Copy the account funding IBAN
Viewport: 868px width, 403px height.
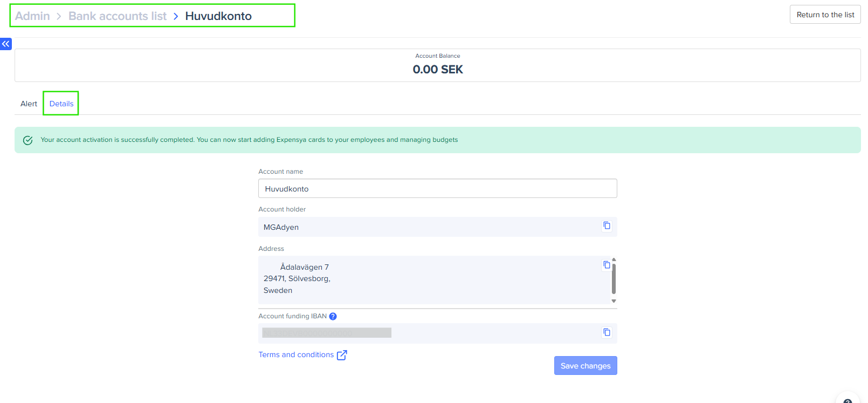(607, 332)
